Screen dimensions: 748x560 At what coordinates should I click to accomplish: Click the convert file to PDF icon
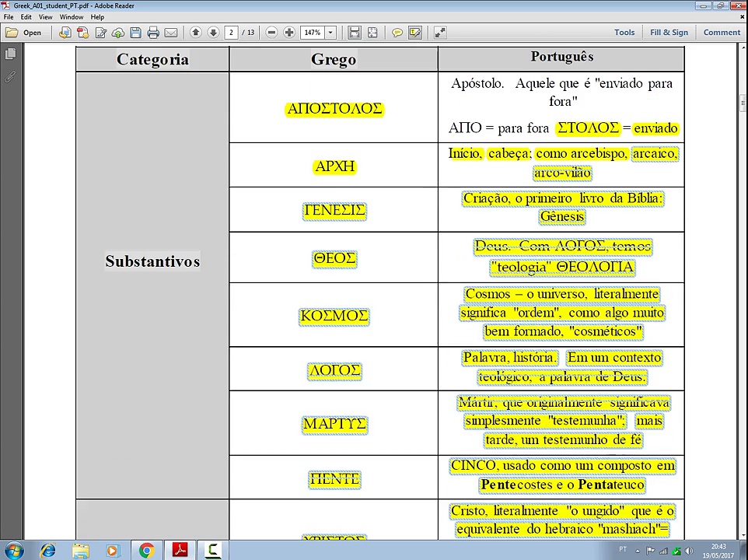coord(65,33)
